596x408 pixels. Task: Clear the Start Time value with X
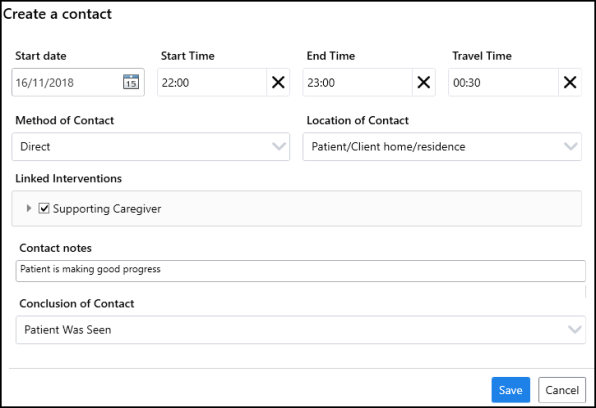click(278, 82)
